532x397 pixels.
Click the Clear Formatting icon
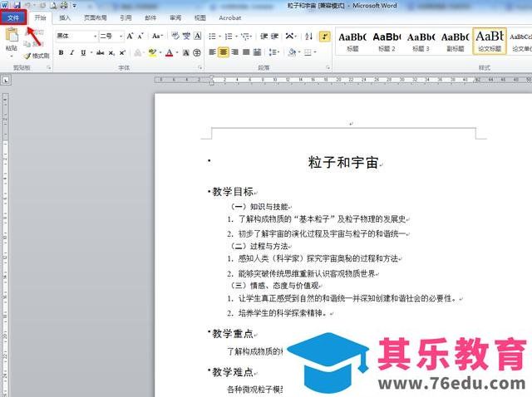[175, 36]
